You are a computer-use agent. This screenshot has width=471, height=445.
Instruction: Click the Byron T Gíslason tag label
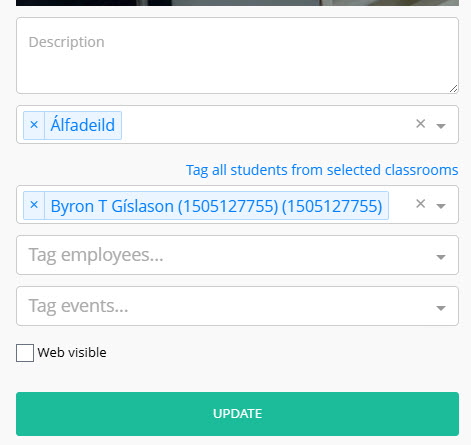tap(216, 206)
